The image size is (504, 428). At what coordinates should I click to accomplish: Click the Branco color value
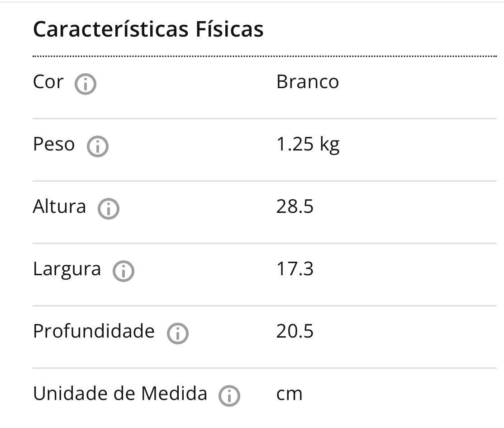click(x=308, y=81)
